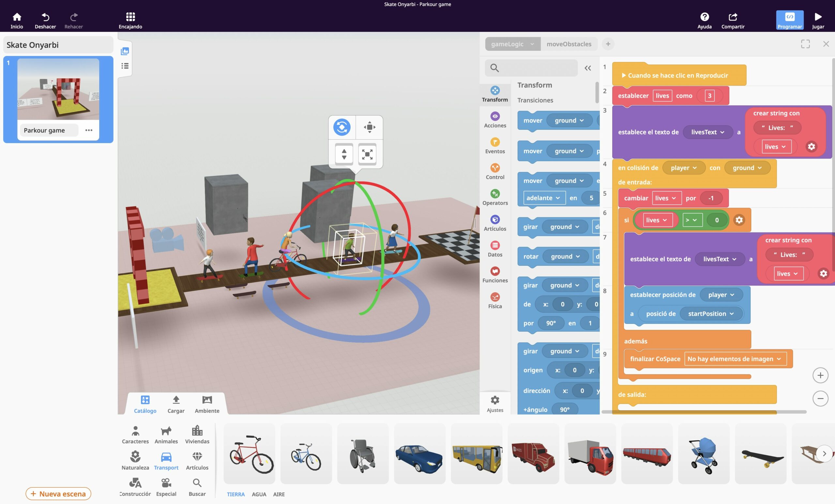Viewport: 835px width, 504px height.
Task: Open the Eventos block category
Action: tap(495, 146)
